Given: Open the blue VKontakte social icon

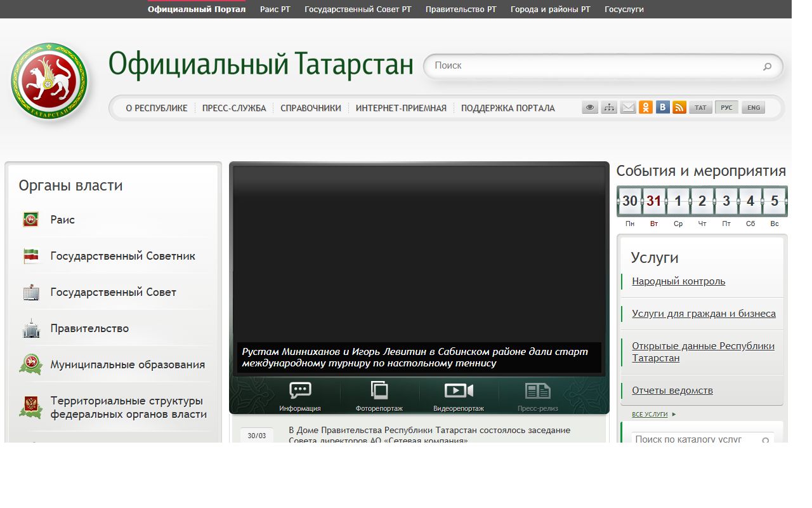Looking at the screenshot, I should tap(663, 107).
